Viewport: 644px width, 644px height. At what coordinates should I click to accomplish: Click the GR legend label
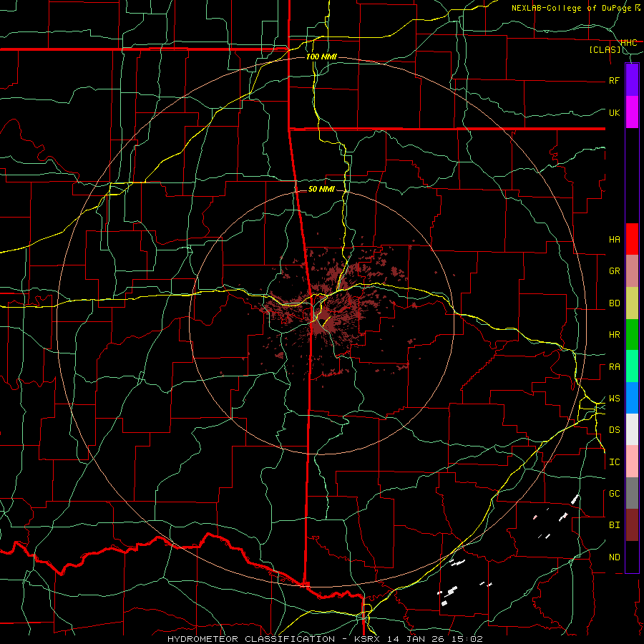click(614, 271)
